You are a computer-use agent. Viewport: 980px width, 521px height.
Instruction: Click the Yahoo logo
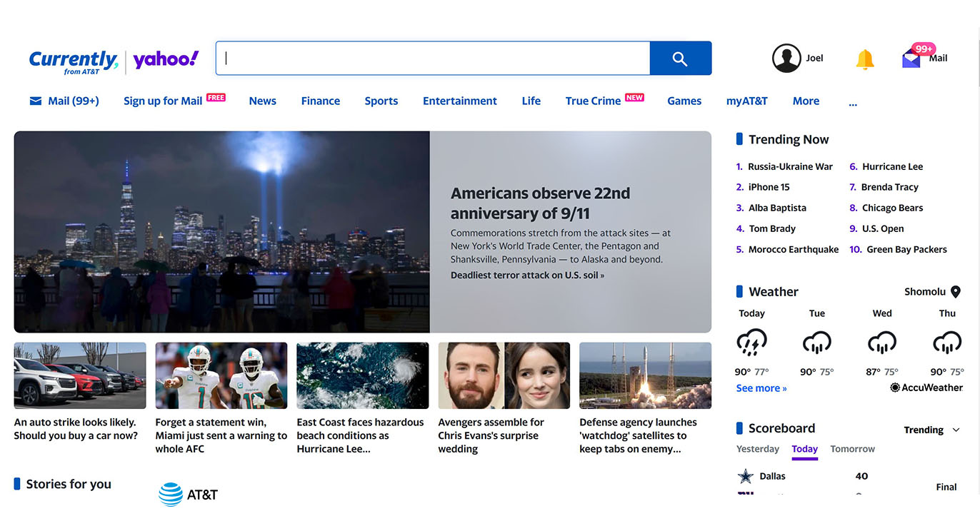(x=166, y=60)
